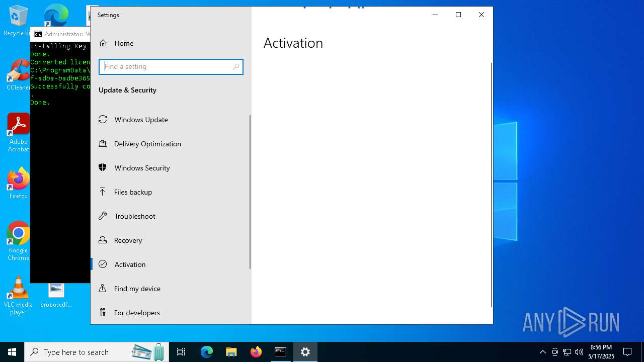Click the Recovery icon
This screenshot has width=644, height=362.
pos(103,240)
